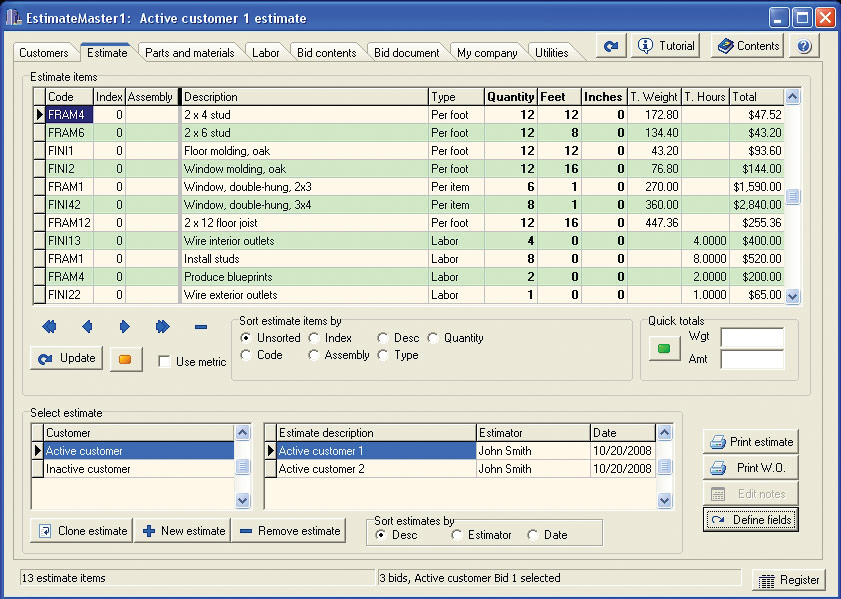Image resolution: width=841 pixels, height=599 pixels.
Task: Click the blue question mark help icon
Action: (x=803, y=46)
